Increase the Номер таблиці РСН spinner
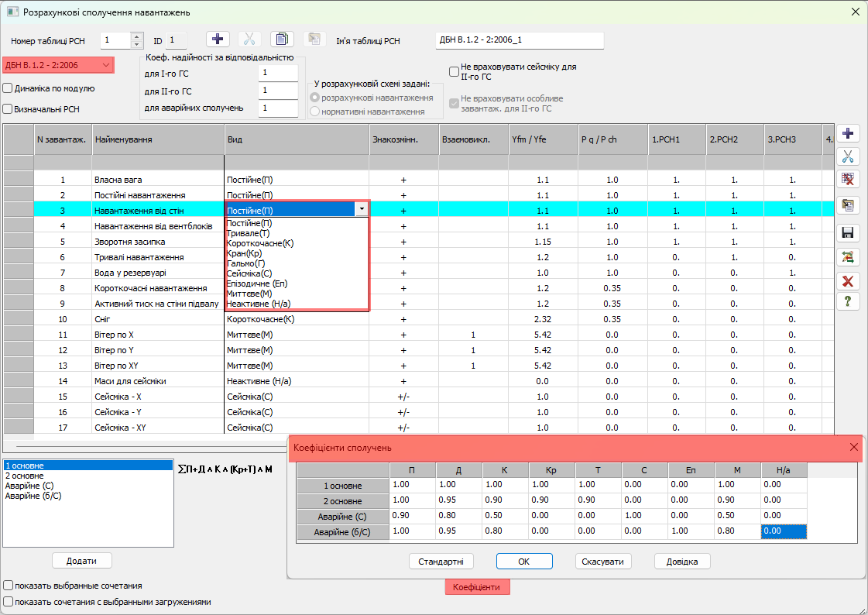Image resolution: width=868 pixels, height=615 pixels. pos(137,36)
